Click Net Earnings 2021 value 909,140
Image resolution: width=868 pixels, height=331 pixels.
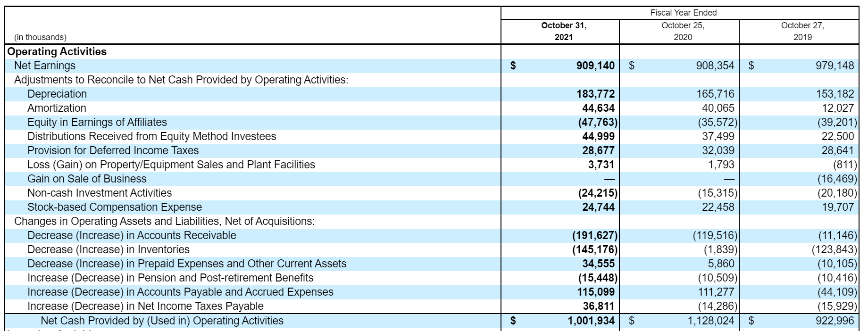click(x=595, y=66)
